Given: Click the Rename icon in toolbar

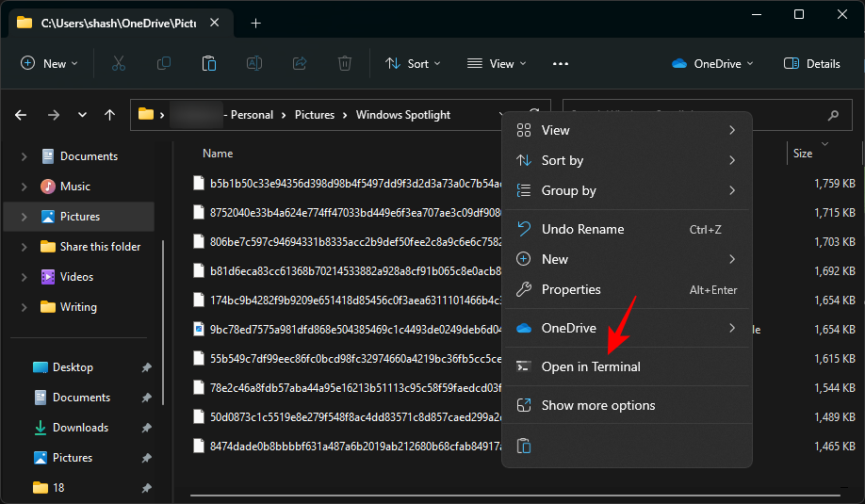Looking at the screenshot, I should (254, 64).
